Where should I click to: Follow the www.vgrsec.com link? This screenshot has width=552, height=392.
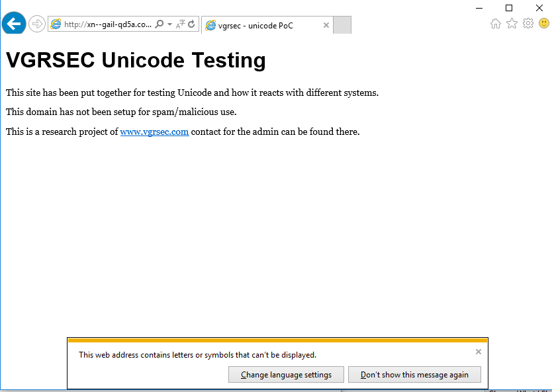click(154, 132)
